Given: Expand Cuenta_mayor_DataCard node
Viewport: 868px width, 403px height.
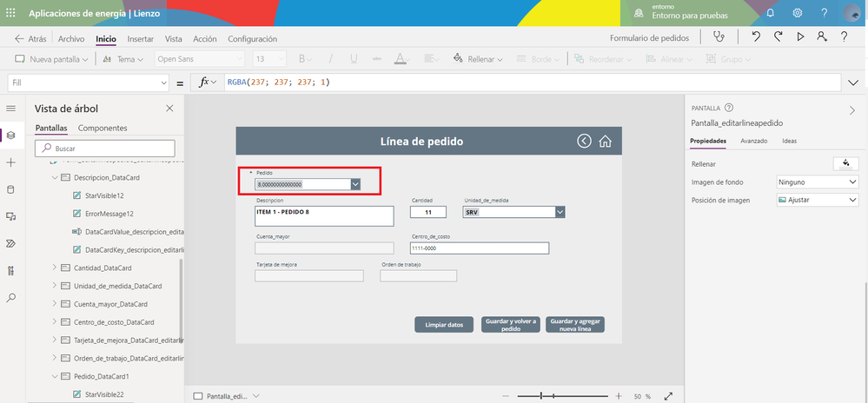Looking at the screenshot, I should coord(55,304).
